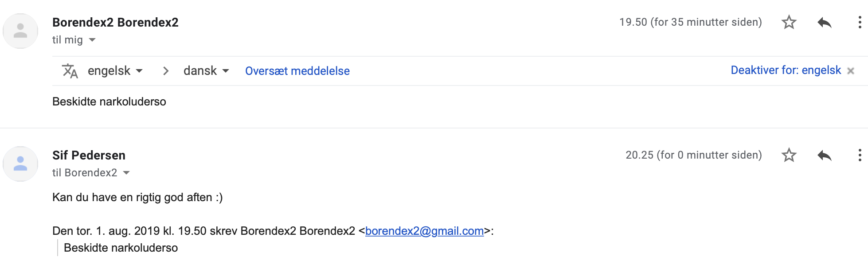Click the translate icon in translation bar
The width and height of the screenshot is (868, 280).
[x=70, y=71]
